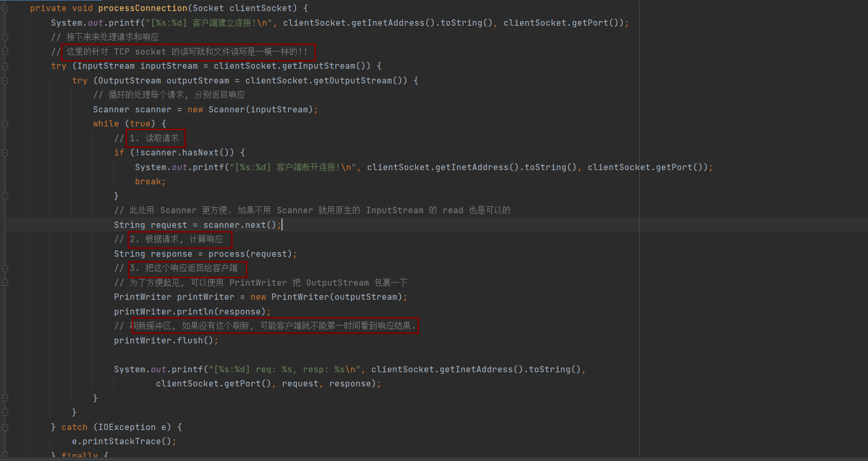The width and height of the screenshot is (868, 461).
Task: Collapse the try (OutputStream outputStream) block
Action: tap(5, 81)
